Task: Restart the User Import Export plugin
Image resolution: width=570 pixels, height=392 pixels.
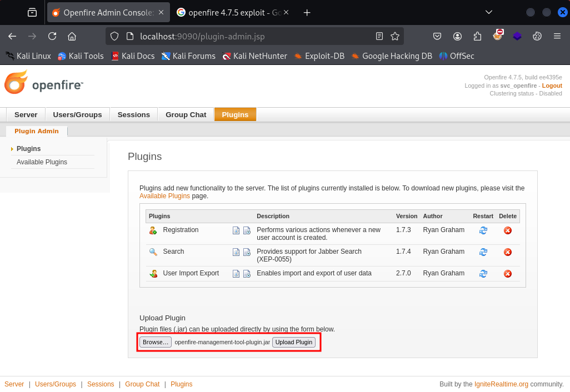Action: [483, 274]
